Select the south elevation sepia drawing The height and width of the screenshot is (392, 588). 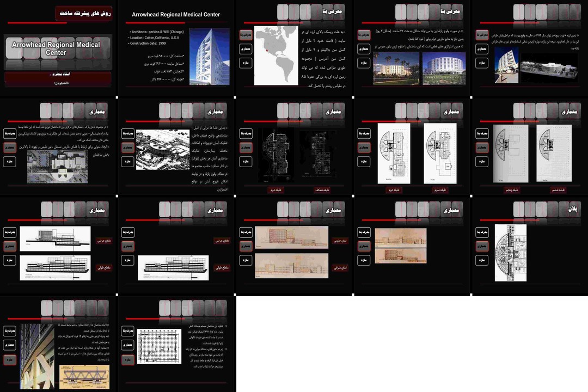[292, 237]
